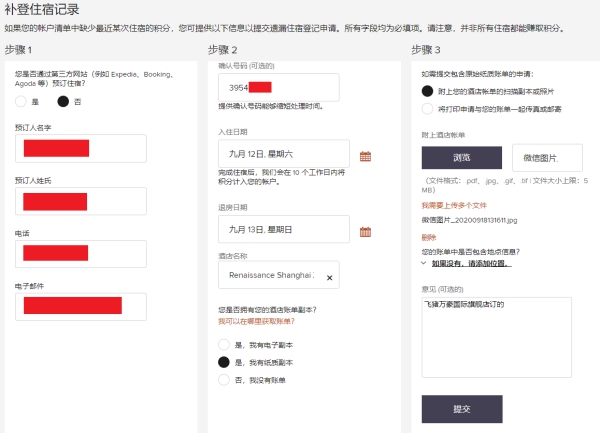The width and height of the screenshot is (600, 433).
Task: Select 否 for third-party booking
Action: pyautogui.click(x=63, y=101)
